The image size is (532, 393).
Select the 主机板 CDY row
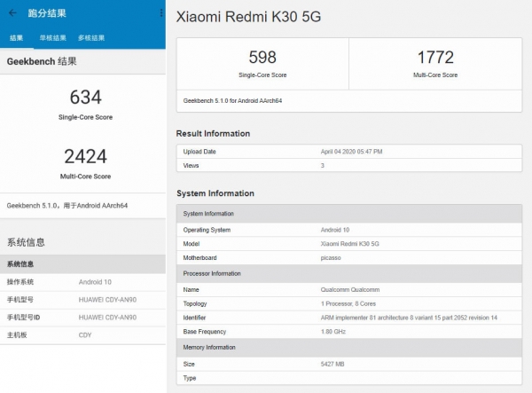click(x=82, y=334)
